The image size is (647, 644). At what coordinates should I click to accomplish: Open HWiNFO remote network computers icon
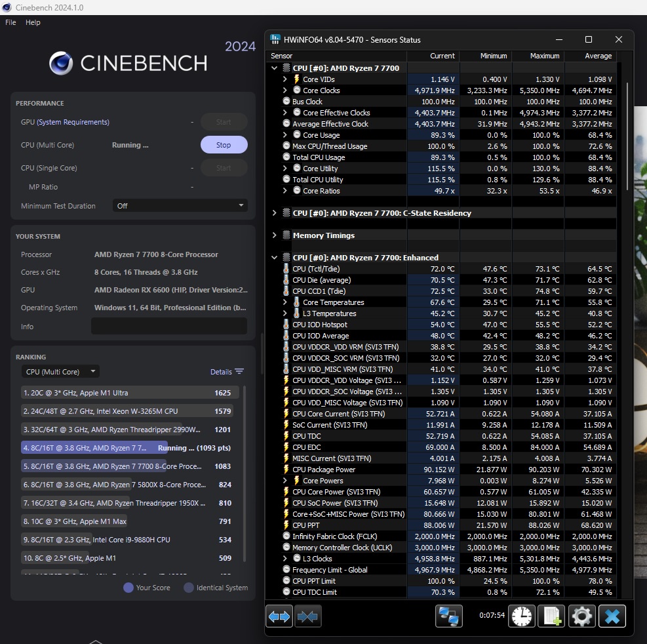point(448,616)
